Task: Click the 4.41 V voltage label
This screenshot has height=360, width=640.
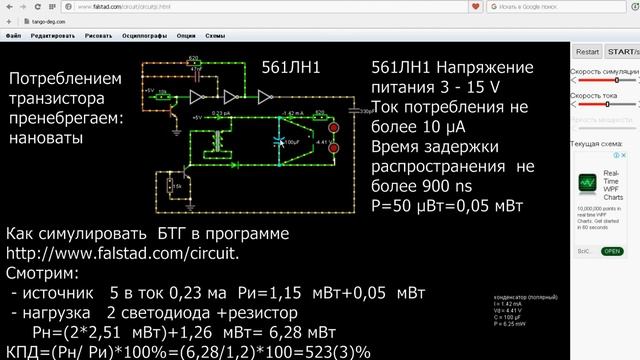Action: 324,142
